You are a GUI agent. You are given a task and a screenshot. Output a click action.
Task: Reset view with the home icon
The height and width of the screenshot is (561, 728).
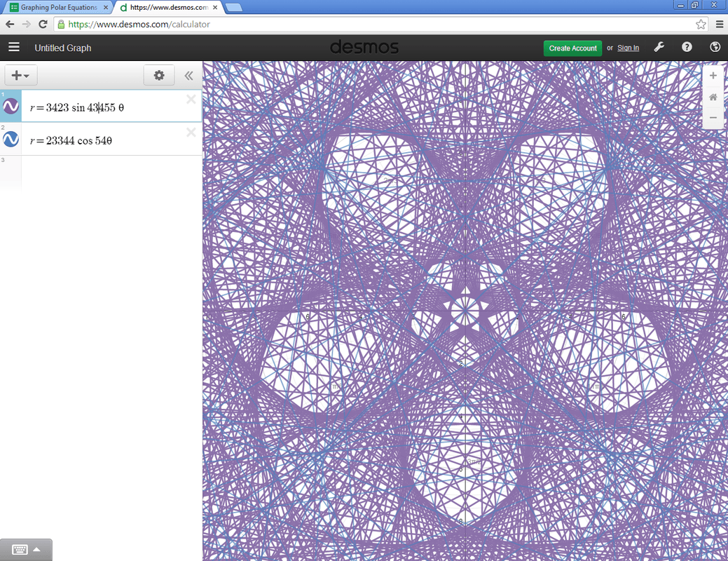point(713,97)
